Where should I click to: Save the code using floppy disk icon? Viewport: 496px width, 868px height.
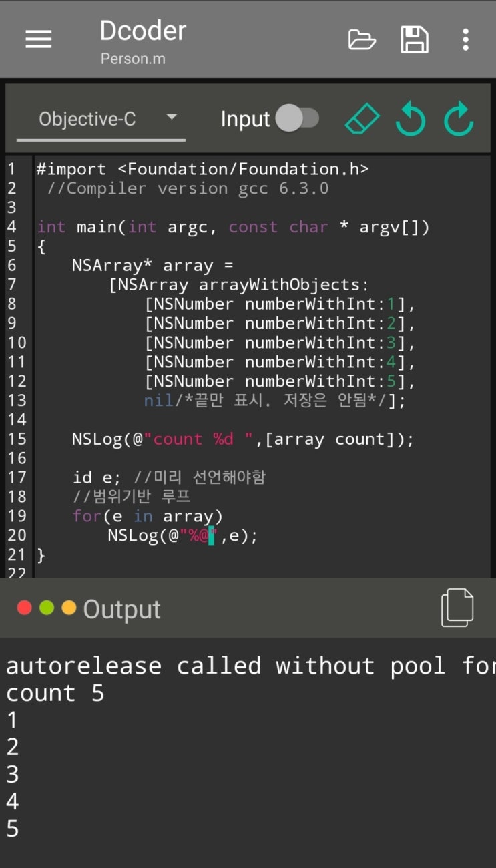click(x=414, y=40)
